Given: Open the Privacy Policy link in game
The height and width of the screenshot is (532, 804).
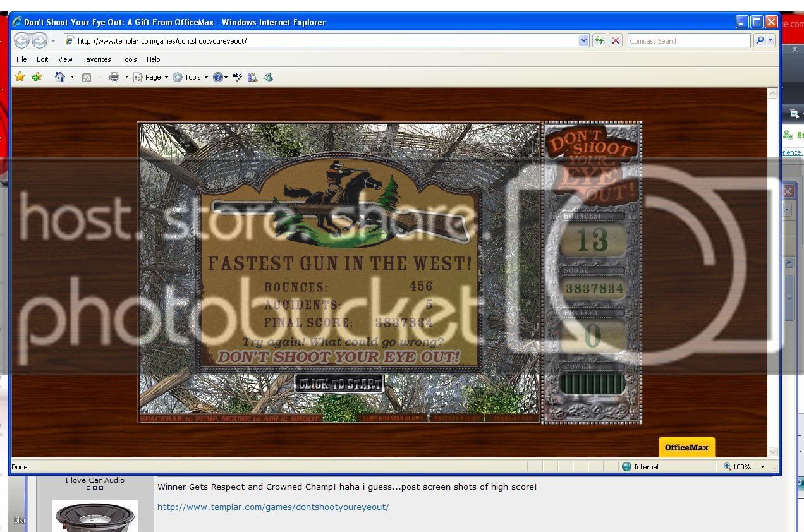Looking at the screenshot, I should click(x=457, y=418).
